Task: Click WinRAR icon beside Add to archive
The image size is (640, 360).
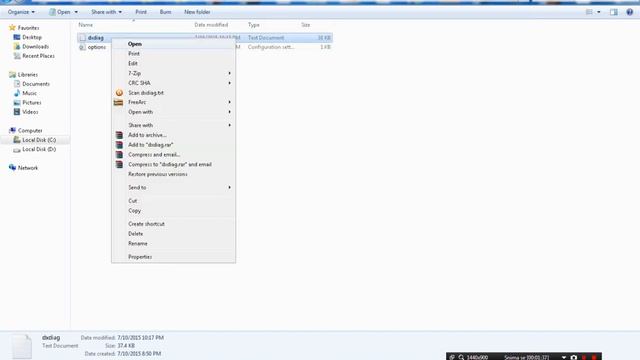Action: (x=119, y=135)
